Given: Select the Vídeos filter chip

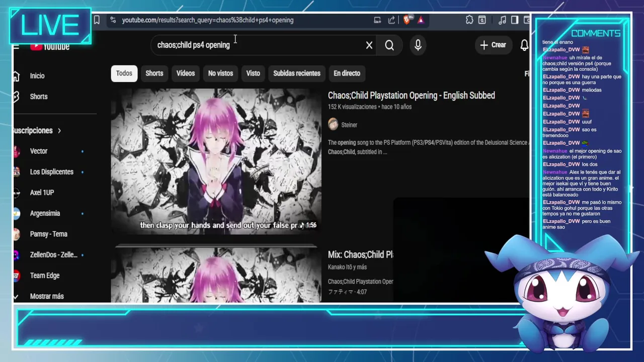Looking at the screenshot, I should coord(186,73).
